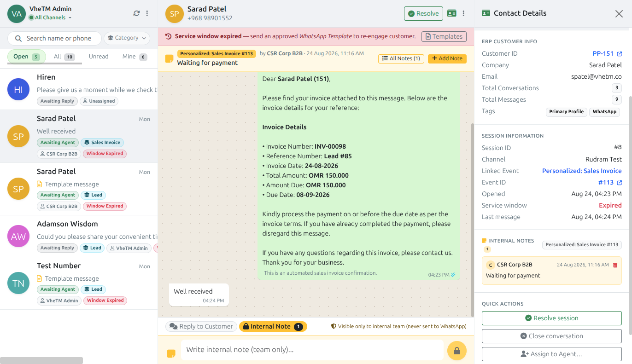Click the Personalized: Sales Invoice #113 note tag
The width and height of the screenshot is (632, 364).
216,53
